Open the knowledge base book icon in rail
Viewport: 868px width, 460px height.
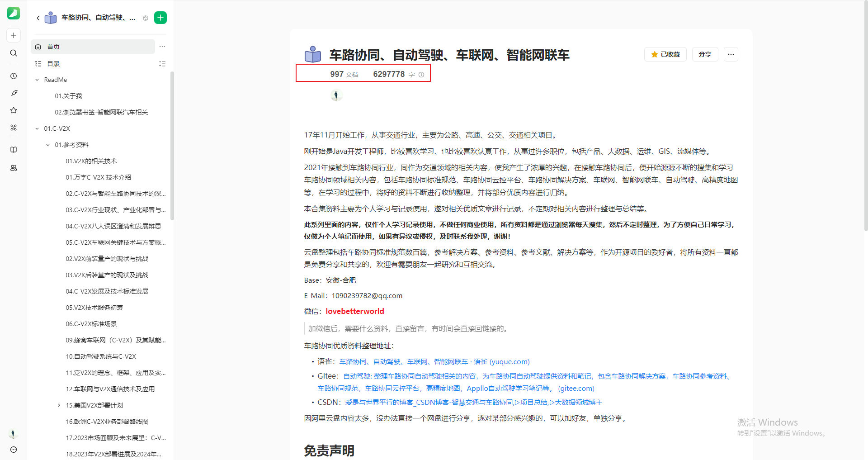coord(14,150)
